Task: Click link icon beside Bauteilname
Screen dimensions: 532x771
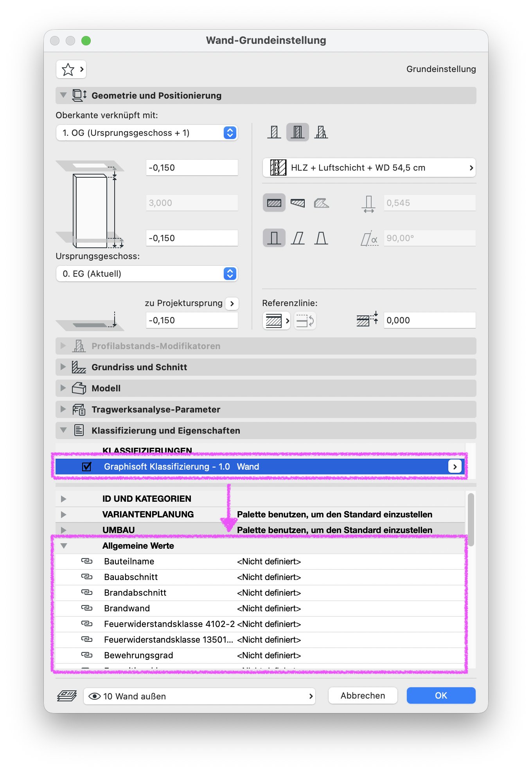Action: point(87,561)
